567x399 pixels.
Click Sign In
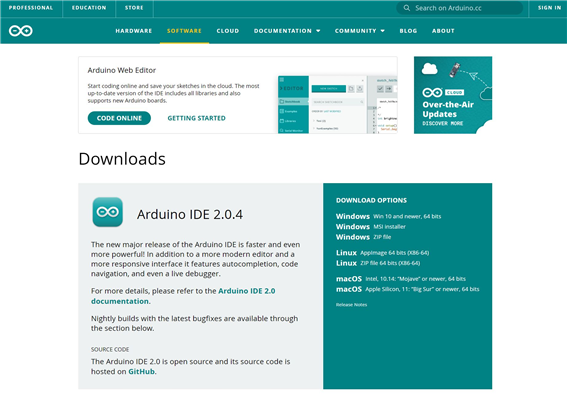(549, 8)
